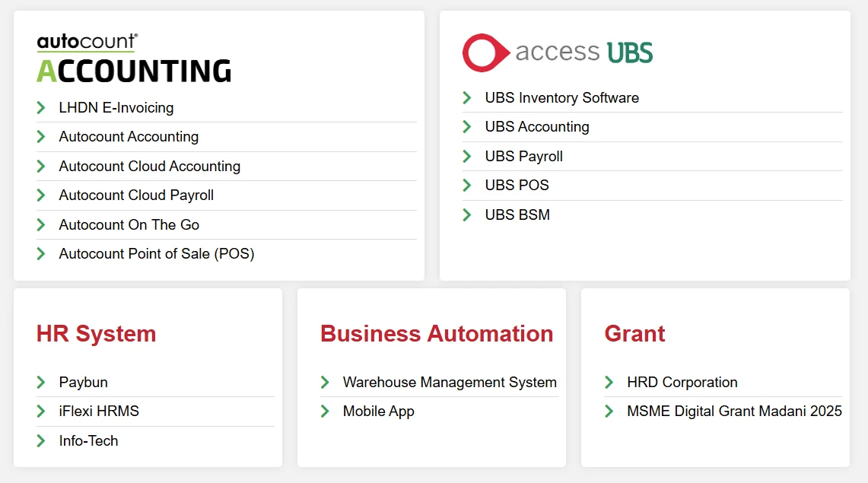Click the green arrow next to Mobile App
This screenshot has width=868, height=483.
click(325, 411)
